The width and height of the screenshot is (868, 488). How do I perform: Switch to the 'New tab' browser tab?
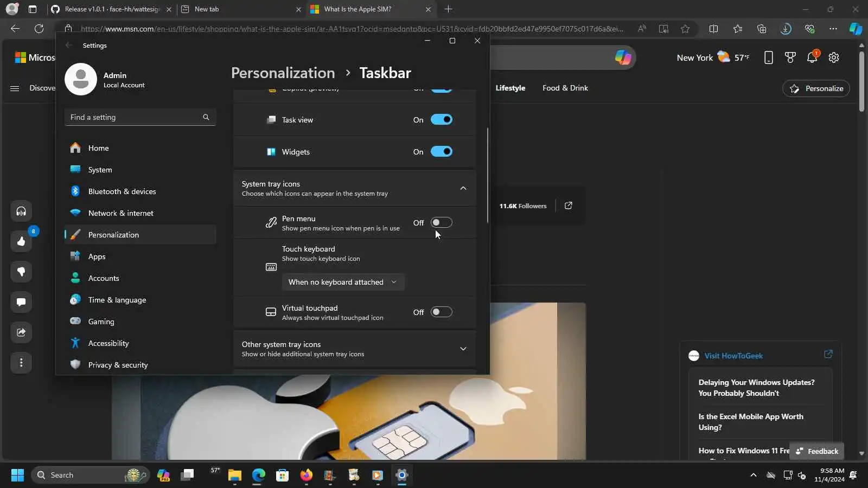[240, 9]
